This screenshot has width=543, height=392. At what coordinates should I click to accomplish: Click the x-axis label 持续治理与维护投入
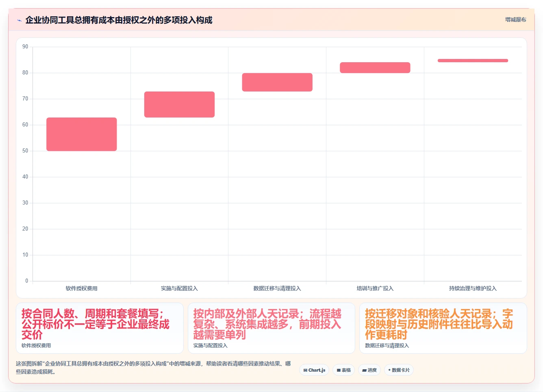click(x=473, y=288)
